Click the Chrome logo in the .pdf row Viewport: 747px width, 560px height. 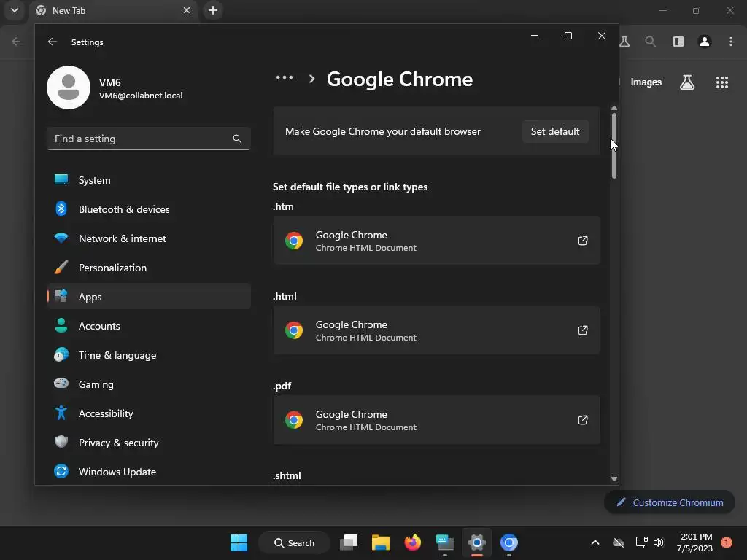294,419
